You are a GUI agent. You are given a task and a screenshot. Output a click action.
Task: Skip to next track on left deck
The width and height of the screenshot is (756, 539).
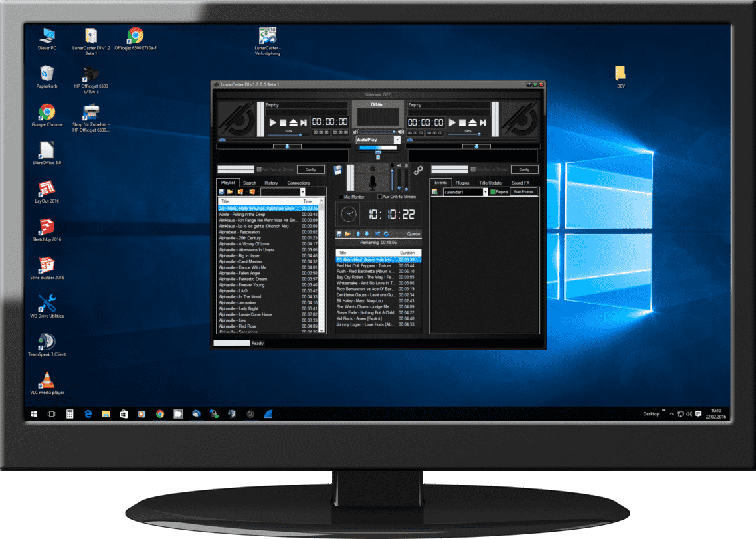304,122
